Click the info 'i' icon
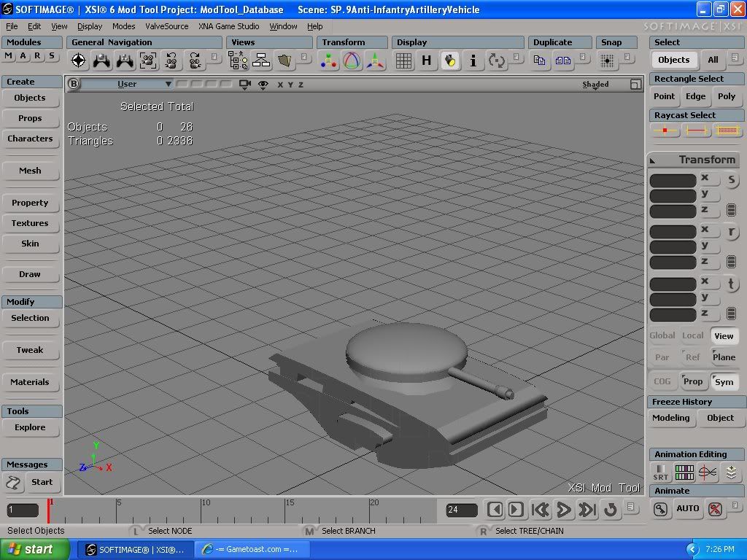Screen dimensions: 747x560 473,61
